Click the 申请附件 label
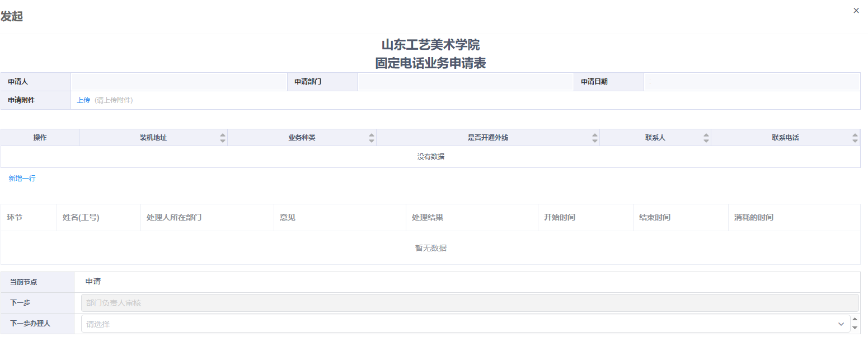 tap(21, 100)
